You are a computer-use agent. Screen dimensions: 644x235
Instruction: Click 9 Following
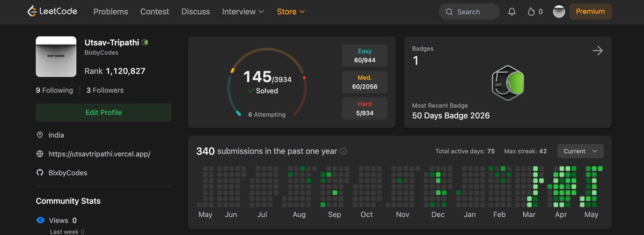[54, 90]
